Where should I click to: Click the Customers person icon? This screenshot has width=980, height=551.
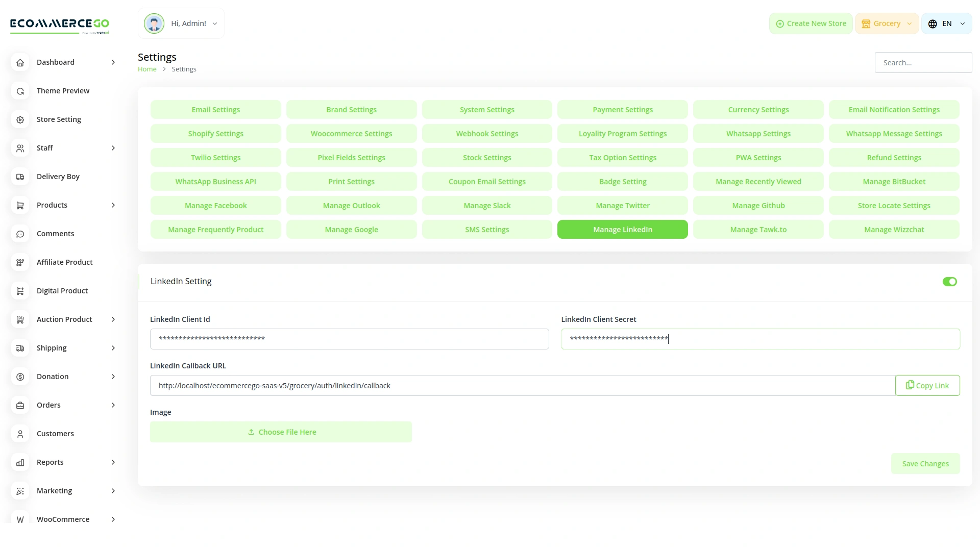[x=20, y=434]
